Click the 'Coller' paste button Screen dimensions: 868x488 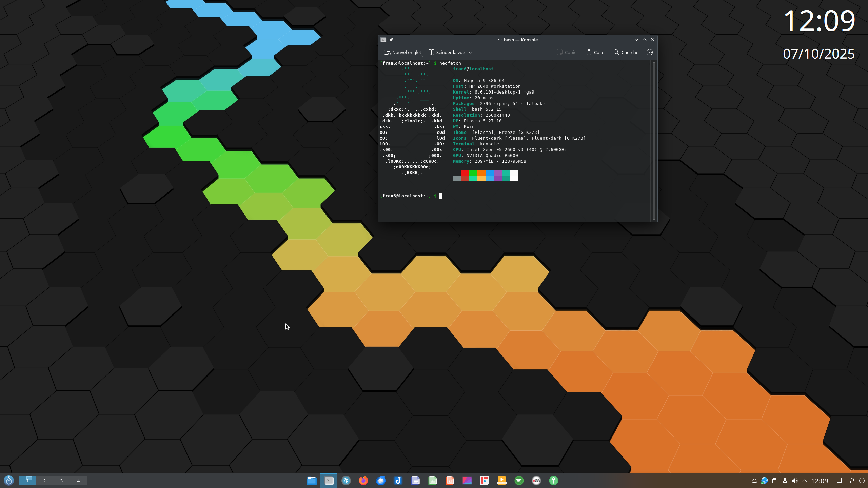tap(595, 52)
